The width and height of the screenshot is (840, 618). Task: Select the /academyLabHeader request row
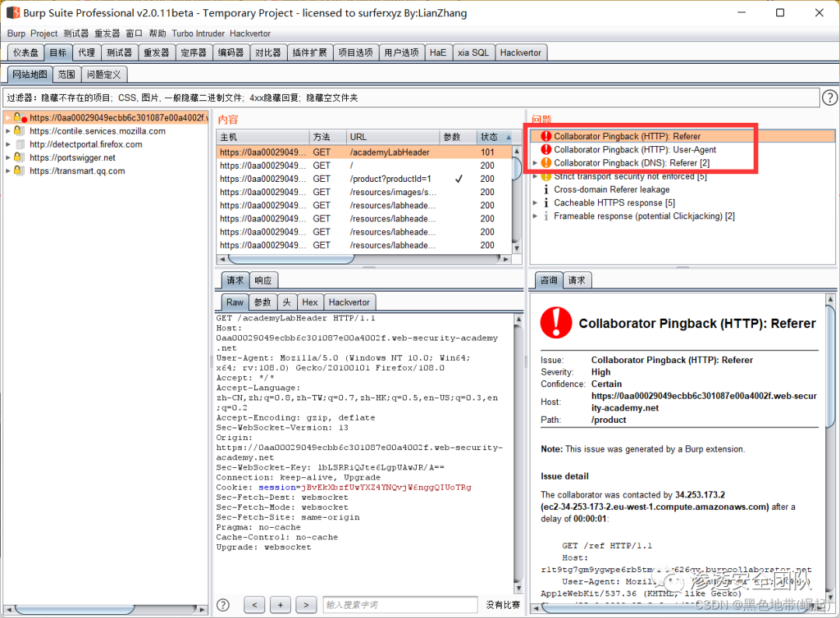[x=365, y=152]
